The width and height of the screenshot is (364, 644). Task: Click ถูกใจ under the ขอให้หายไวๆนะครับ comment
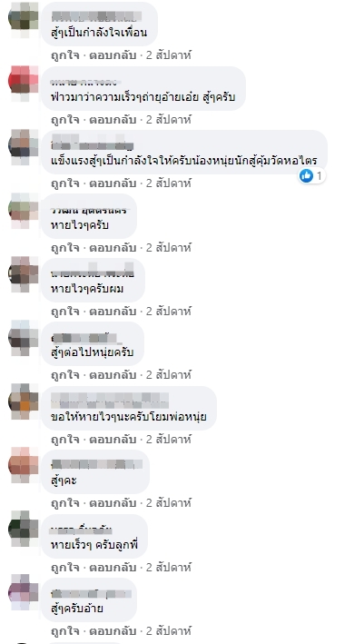pos(64,439)
